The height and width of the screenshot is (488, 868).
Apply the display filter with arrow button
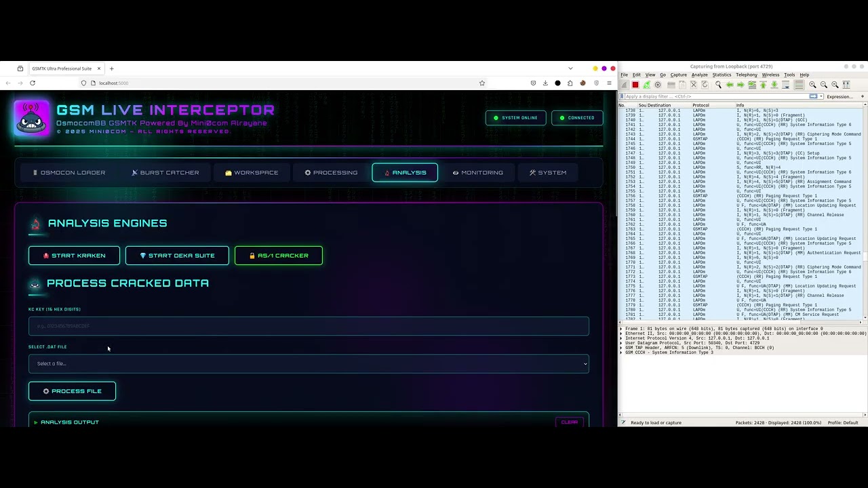(x=814, y=96)
